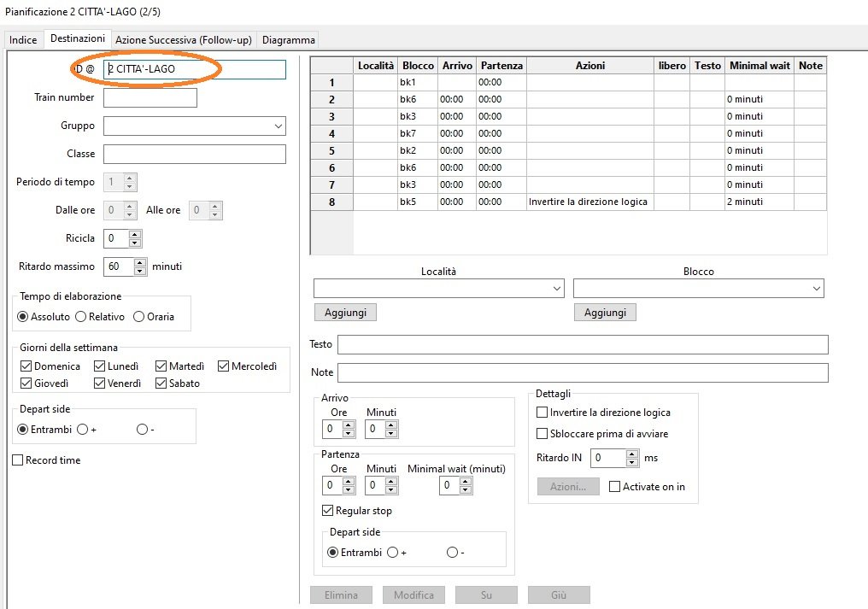Increase the Ritardo massimo spinner value
868x609 pixels.
tap(141, 262)
